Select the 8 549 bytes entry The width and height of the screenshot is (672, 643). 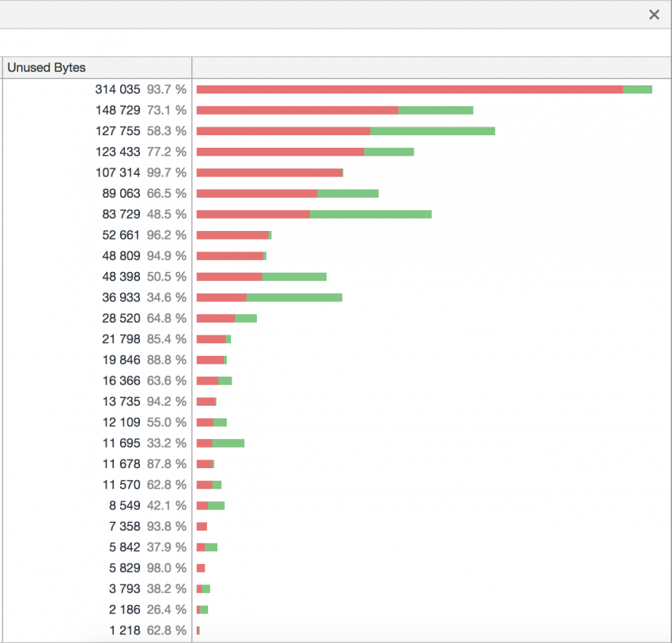click(x=142, y=505)
